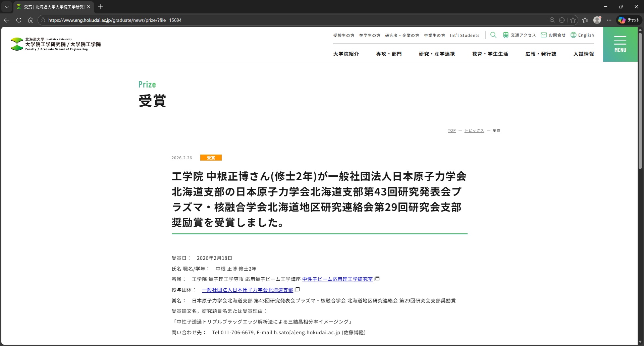The image size is (644, 346).
Task: Reload the page with refresh icon
Action: coord(19,20)
